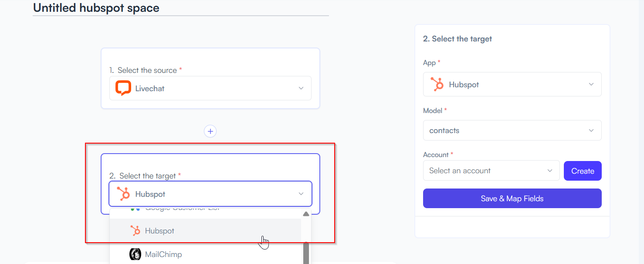Click the dropdown list scrollbar thumb

(306, 253)
